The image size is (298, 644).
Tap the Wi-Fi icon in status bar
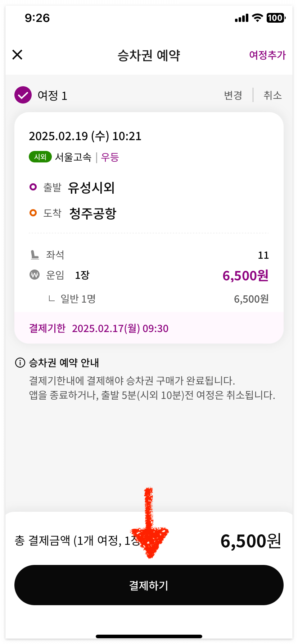click(x=257, y=18)
